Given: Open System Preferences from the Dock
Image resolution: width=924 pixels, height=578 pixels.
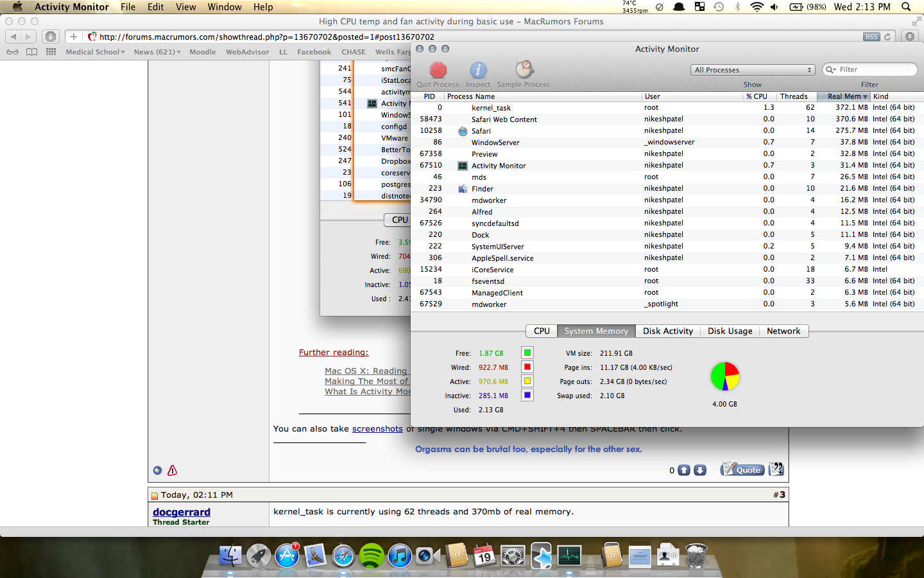Looking at the screenshot, I should click(513, 556).
